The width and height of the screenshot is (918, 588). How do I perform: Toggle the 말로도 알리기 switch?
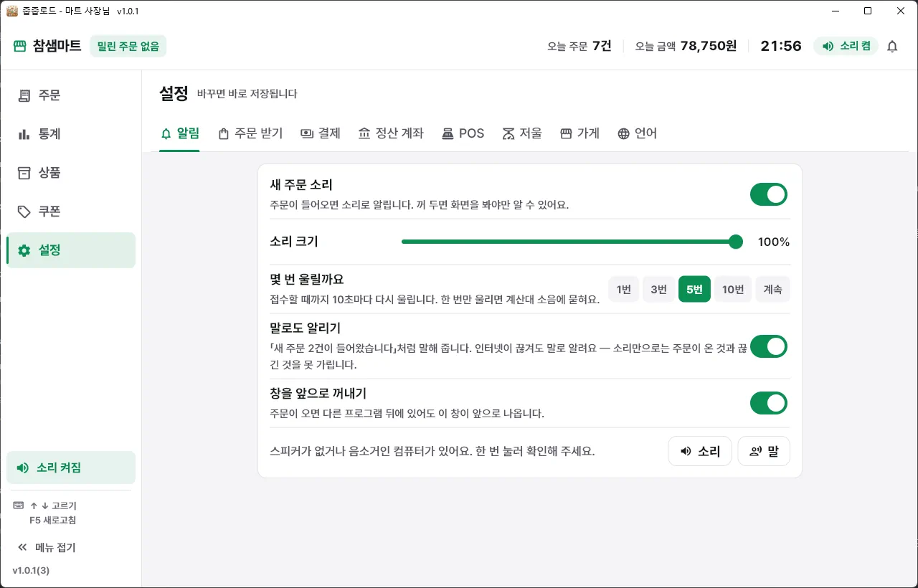click(769, 346)
